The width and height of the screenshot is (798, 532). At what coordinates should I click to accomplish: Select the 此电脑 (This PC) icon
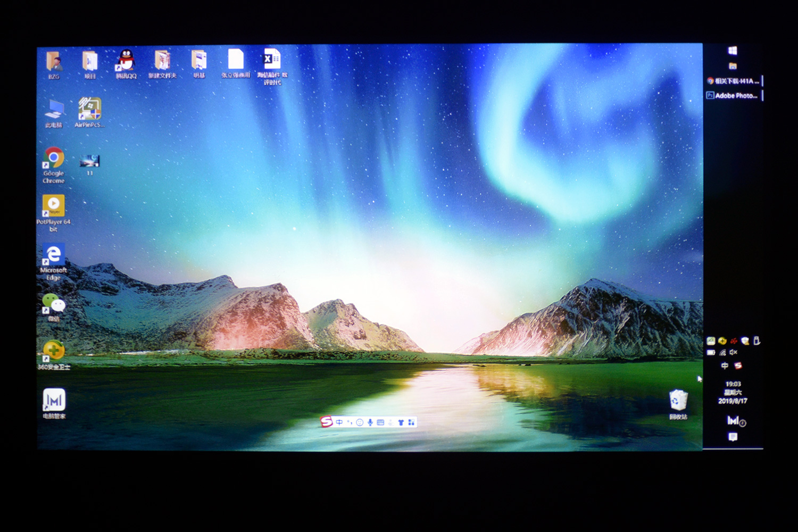tap(54, 110)
